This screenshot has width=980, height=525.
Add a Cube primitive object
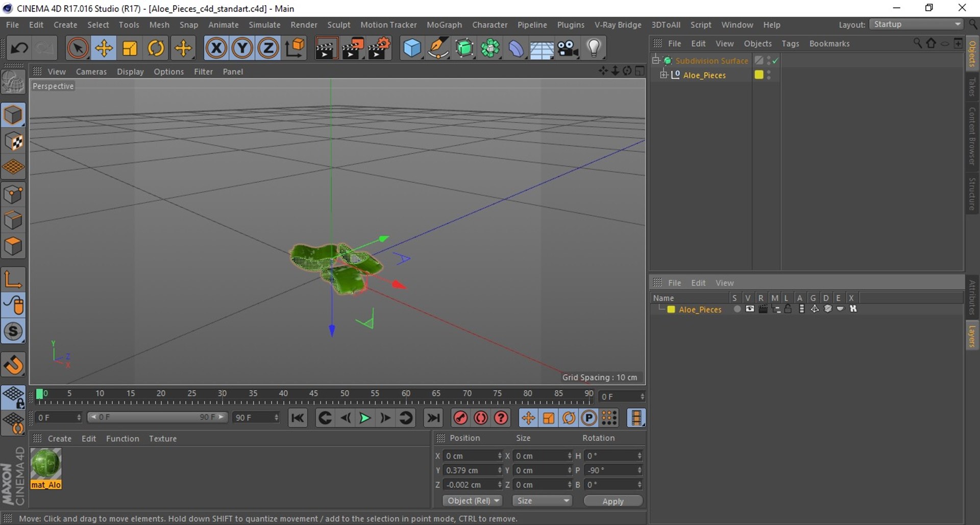tap(412, 49)
